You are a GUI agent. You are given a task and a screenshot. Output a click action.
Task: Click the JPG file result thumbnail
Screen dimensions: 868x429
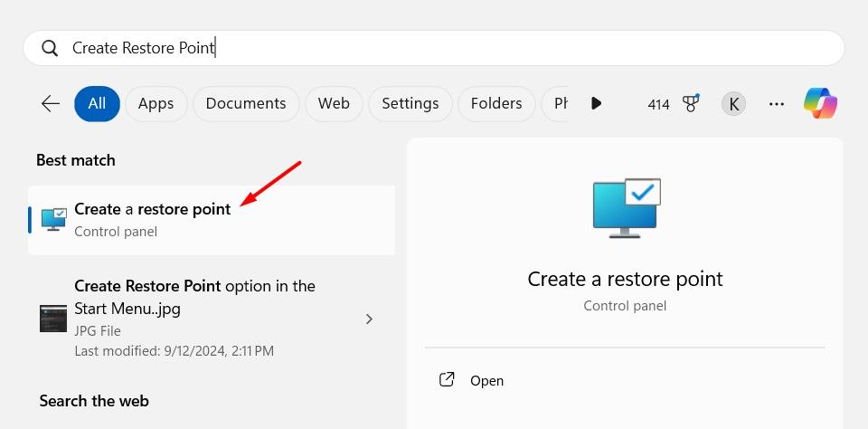[x=53, y=319]
